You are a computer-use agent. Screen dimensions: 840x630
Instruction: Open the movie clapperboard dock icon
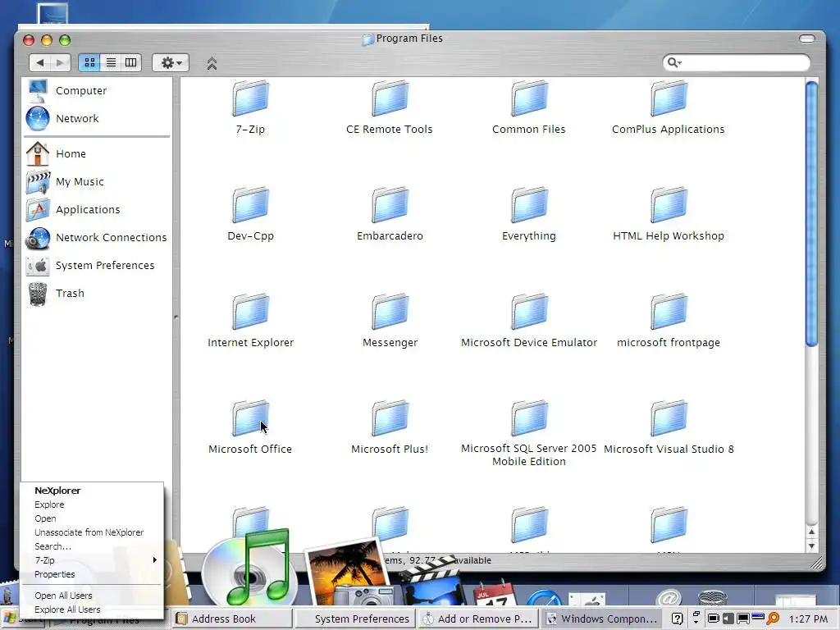(x=433, y=582)
